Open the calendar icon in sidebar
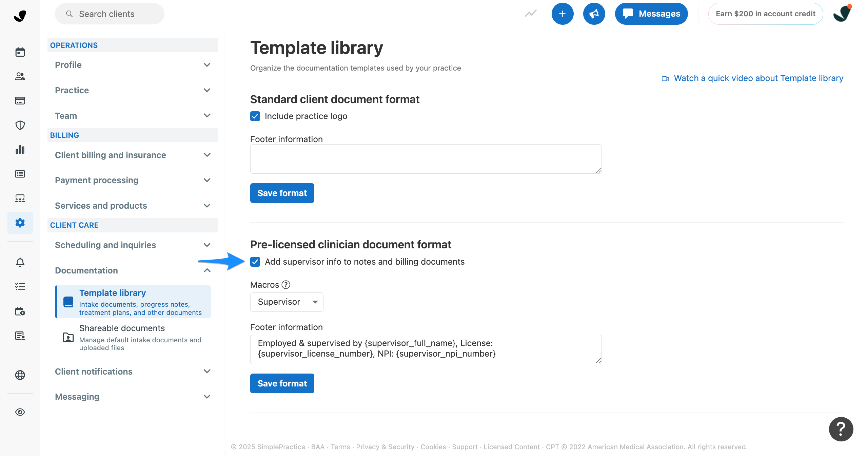The height and width of the screenshot is (456, 868). coord(20,52)
